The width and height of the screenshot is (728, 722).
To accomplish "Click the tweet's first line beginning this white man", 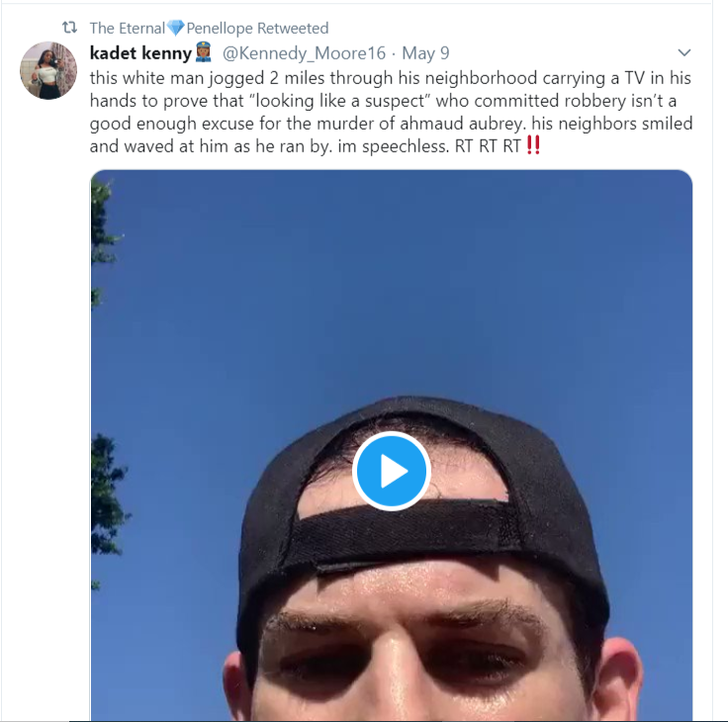I will pos(391,78).
